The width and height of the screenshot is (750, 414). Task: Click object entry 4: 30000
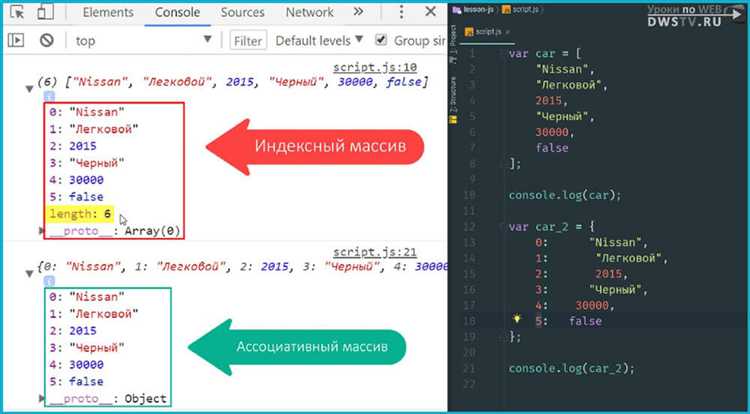[x=77, y=365]
